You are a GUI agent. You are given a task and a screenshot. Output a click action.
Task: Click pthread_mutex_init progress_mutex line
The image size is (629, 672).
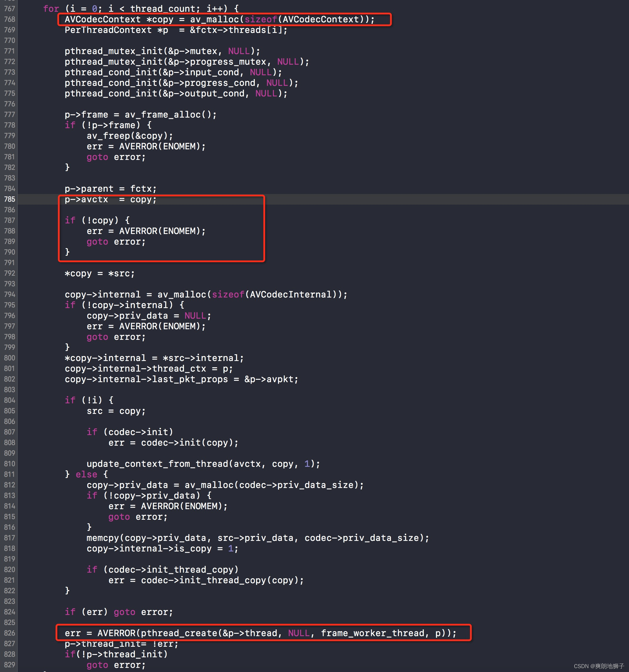coord(187,61)
